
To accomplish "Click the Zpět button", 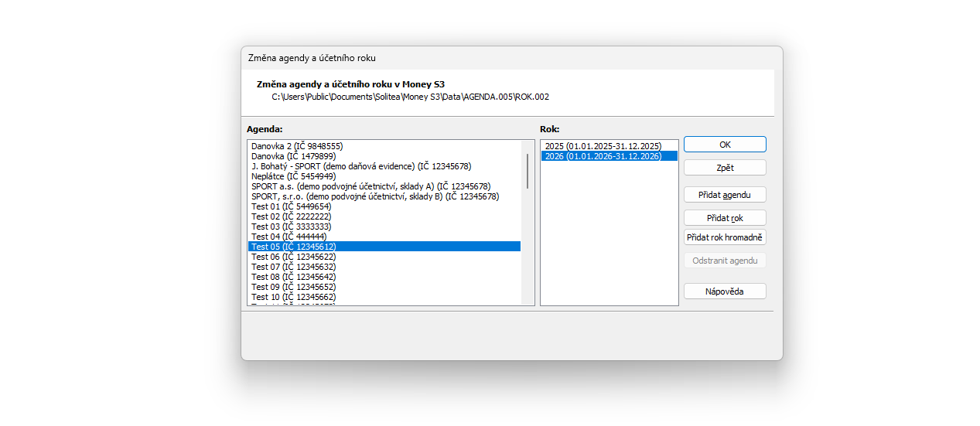I will [725, 168].
